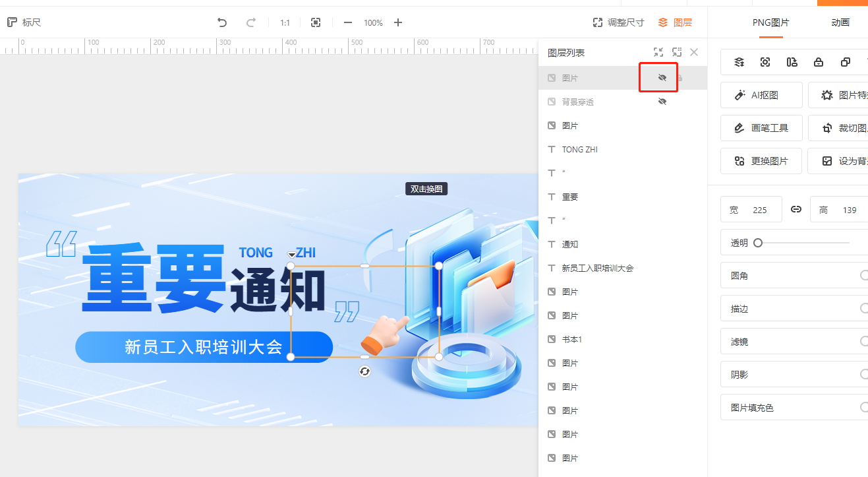Reset zoom with the 1:1 button
Image resolution: width=868 pixels, height=477 pixels.
click(285, 22)
